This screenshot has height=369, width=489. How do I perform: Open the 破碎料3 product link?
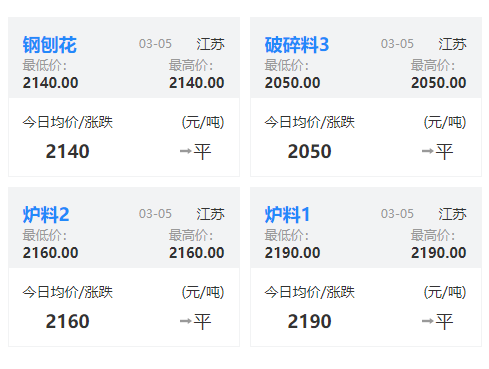[297, 45]
